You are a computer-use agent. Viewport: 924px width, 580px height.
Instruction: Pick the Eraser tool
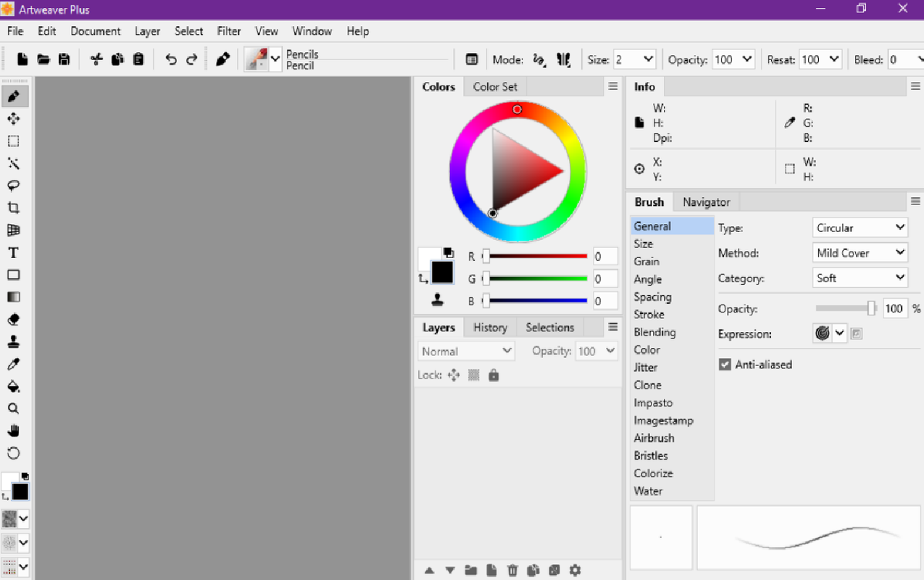(14, 320)
